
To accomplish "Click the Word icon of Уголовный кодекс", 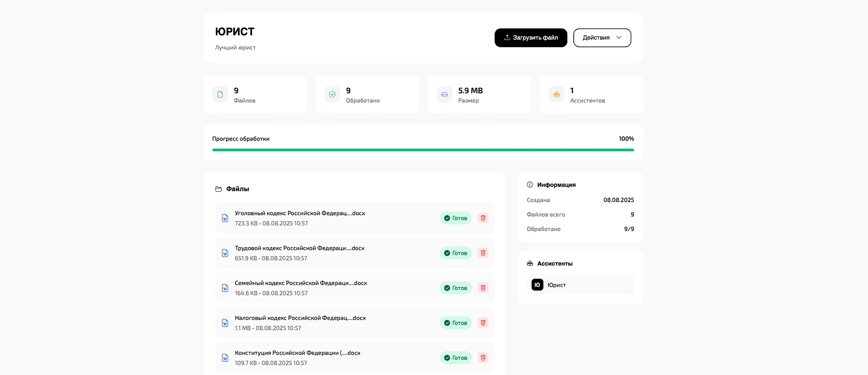I will (225, 218).
